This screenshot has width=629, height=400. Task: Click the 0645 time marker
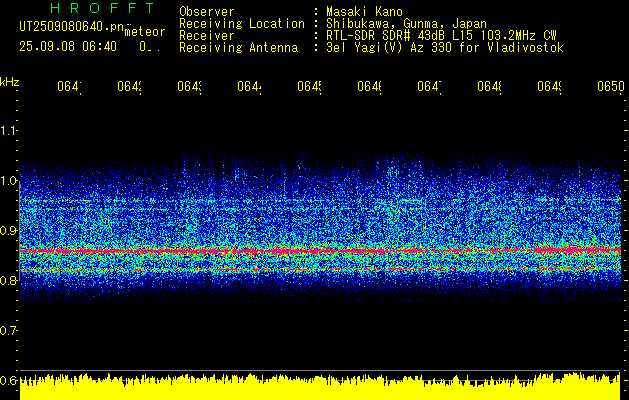310,86
